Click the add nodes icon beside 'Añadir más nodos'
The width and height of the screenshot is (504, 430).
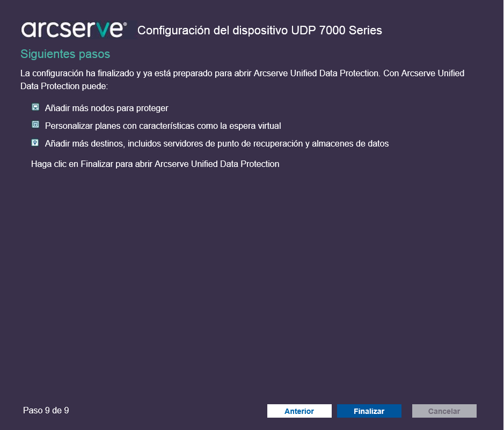[x=35, y=107]
